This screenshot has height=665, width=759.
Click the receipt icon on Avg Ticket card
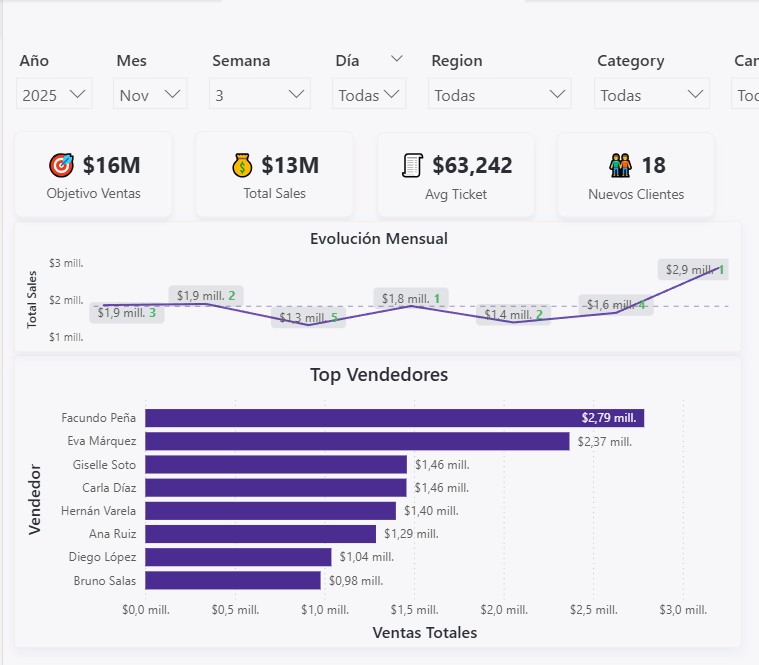412,165
